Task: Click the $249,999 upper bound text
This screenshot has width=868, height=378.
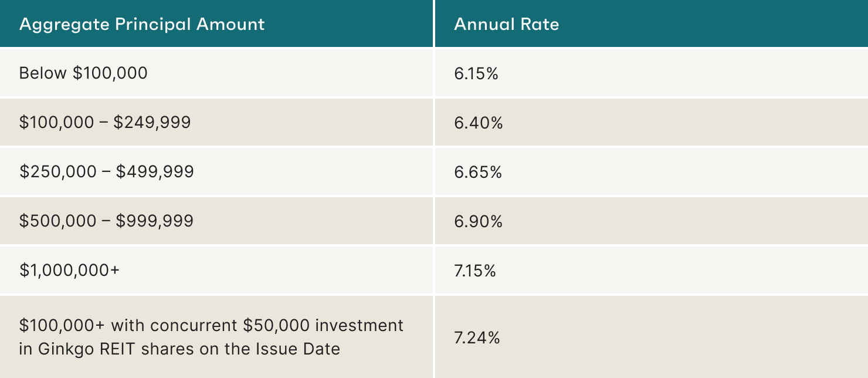Action: pos(153,123)
